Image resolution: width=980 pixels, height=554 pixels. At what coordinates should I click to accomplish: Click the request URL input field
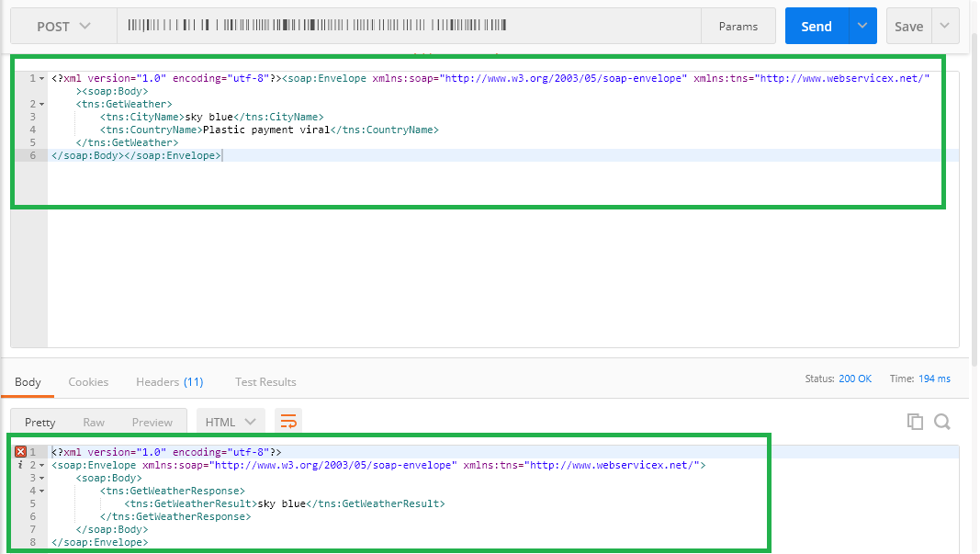(409, 27)
